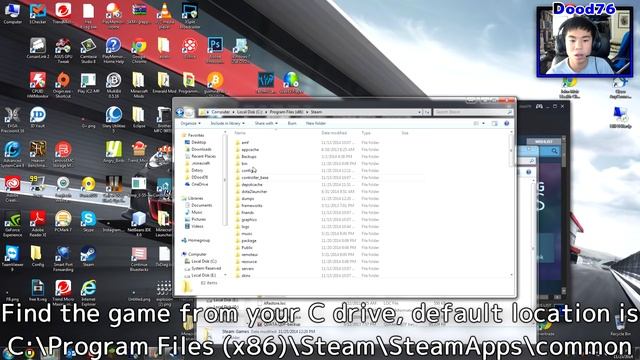This screenshot has height=360, width=640.
Task: Select the controller_base folder
Action: click(255, 178)
